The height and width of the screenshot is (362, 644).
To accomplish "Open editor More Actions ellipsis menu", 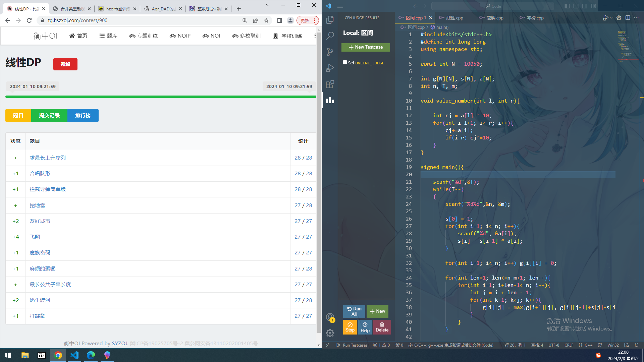I will [636, 18].
